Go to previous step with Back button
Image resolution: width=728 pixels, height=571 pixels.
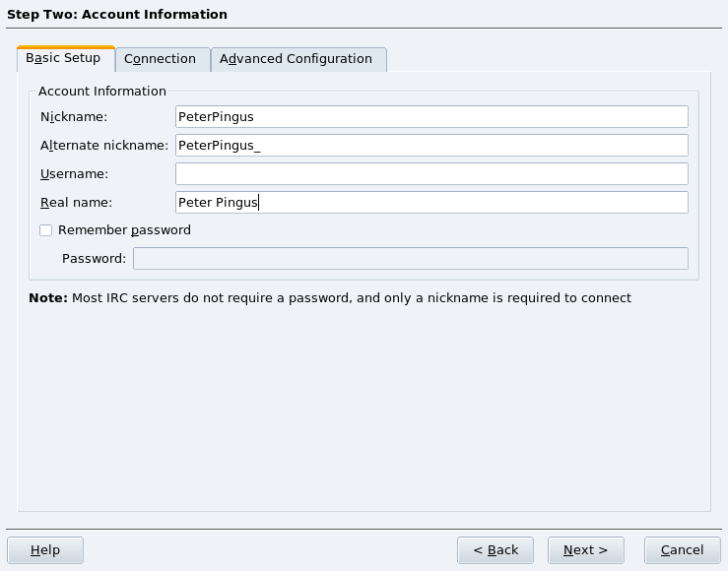click(x=496, y=550)
